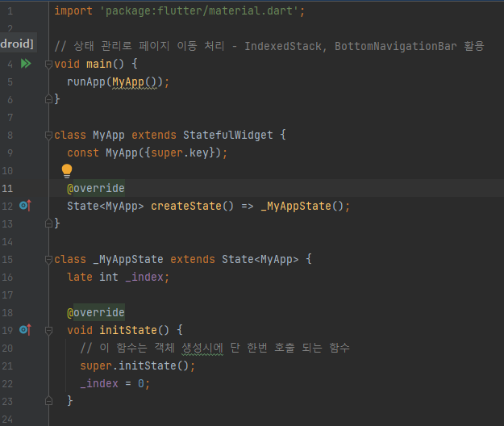The image size is (504, 426).
Task: Click line number 11 in the gutter
Action: [7, 189]
